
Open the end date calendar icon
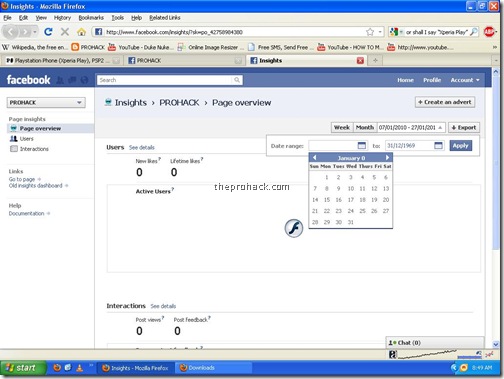tap(439, 146)
